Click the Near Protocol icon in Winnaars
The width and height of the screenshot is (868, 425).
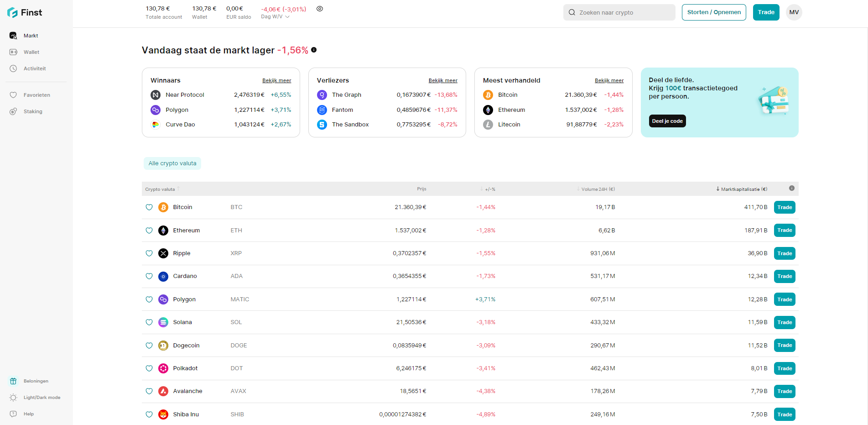[156, 95]
